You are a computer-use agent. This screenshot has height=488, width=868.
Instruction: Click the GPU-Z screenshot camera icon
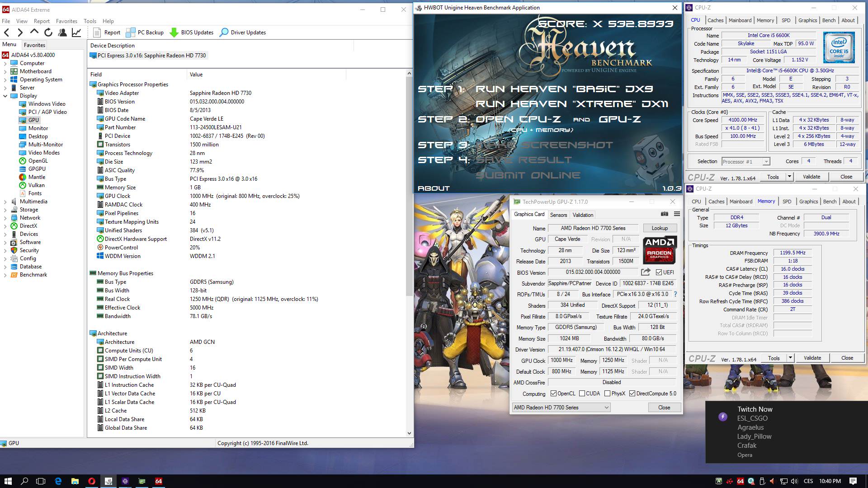coord(665,214)
